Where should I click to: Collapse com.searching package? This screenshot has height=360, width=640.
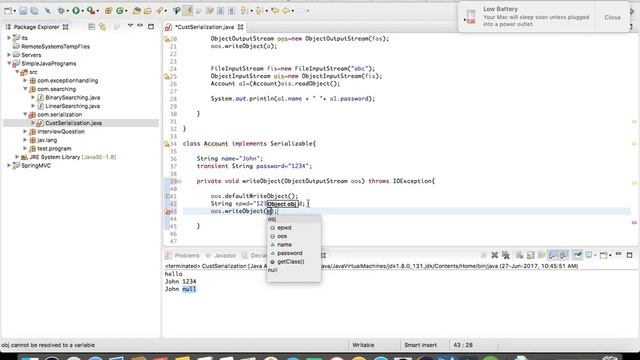coord(25,89)
